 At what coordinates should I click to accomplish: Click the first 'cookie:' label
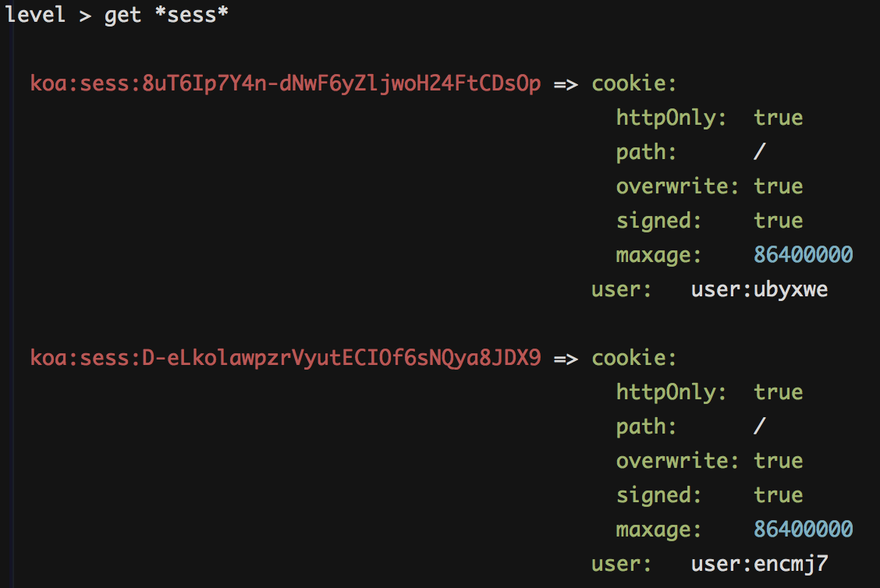tap(634, 83)
